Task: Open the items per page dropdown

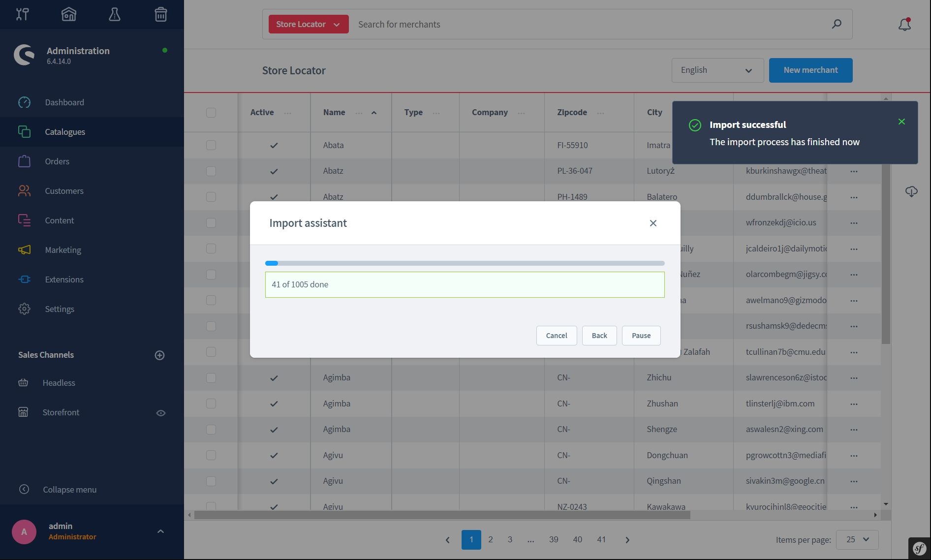Action: pyautogui.click(x=857, y=539)
